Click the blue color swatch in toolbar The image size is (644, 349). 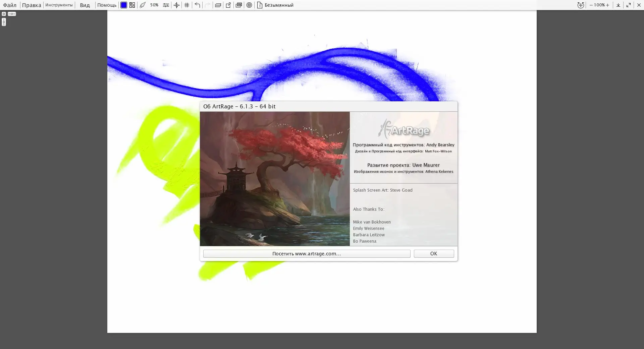click(124, 5)
